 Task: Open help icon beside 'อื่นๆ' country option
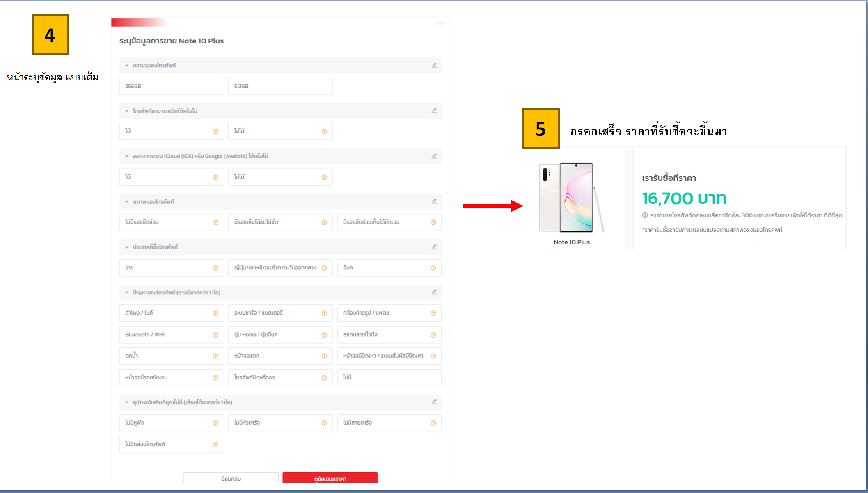pyautogui.click(x=433, y=268)
